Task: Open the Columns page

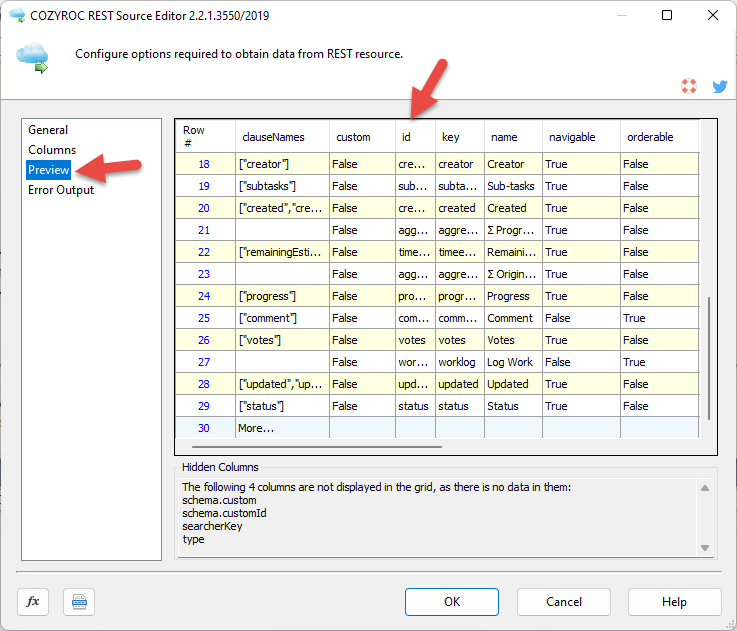Action: [x=52, y=150]
